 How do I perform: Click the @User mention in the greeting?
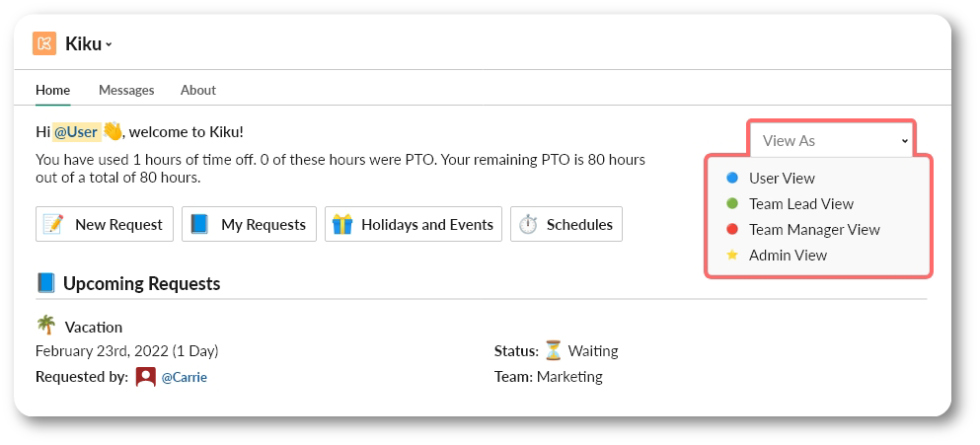point(76,132)
